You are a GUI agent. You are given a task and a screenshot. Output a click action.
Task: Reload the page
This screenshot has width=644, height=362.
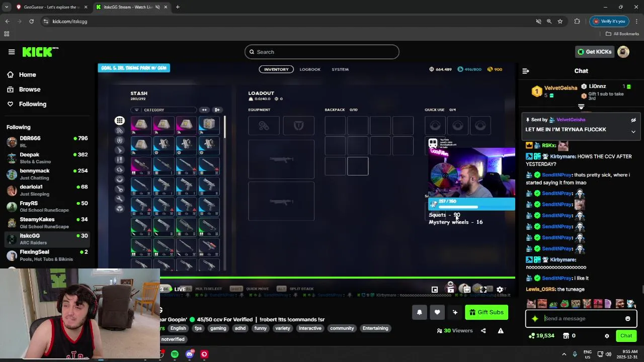click(x=31, y=21)
